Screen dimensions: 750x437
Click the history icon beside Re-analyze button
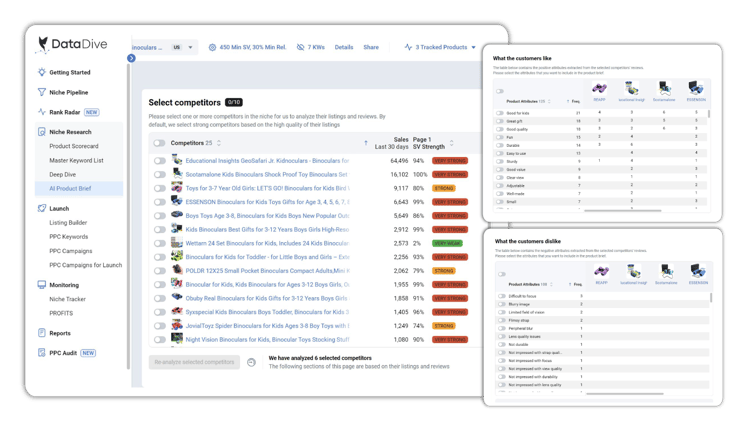coord(251,362)
